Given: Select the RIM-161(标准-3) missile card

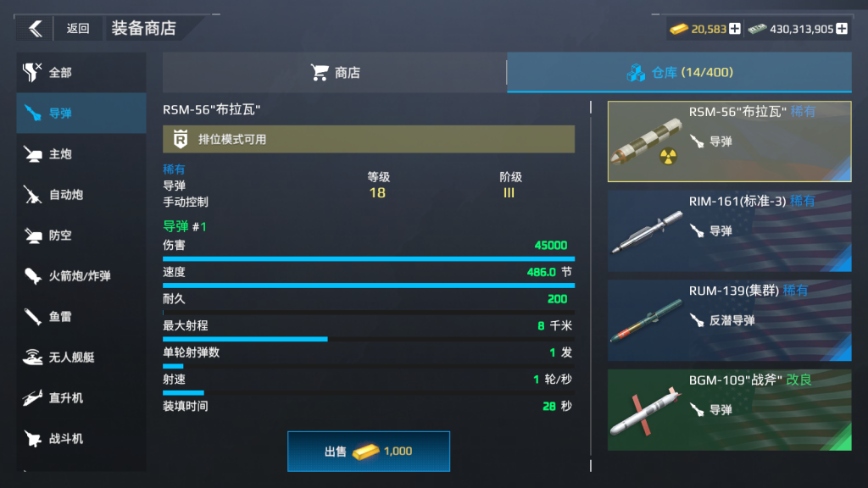Looking at the screenshot, I should (x=730, y=231).
